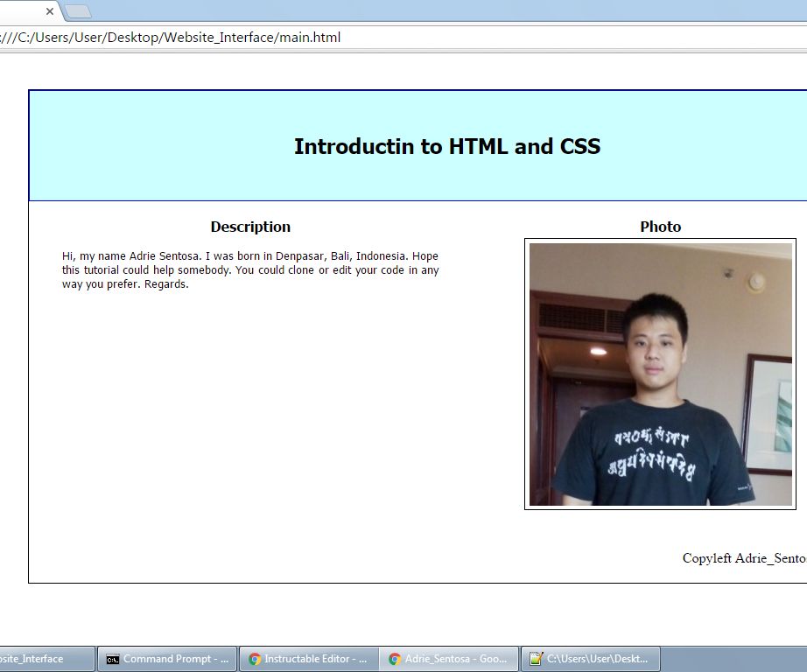Select the Description heading on the page
Image resolution: width=807 pixels, height=672 pixels.
pos(250,227)
